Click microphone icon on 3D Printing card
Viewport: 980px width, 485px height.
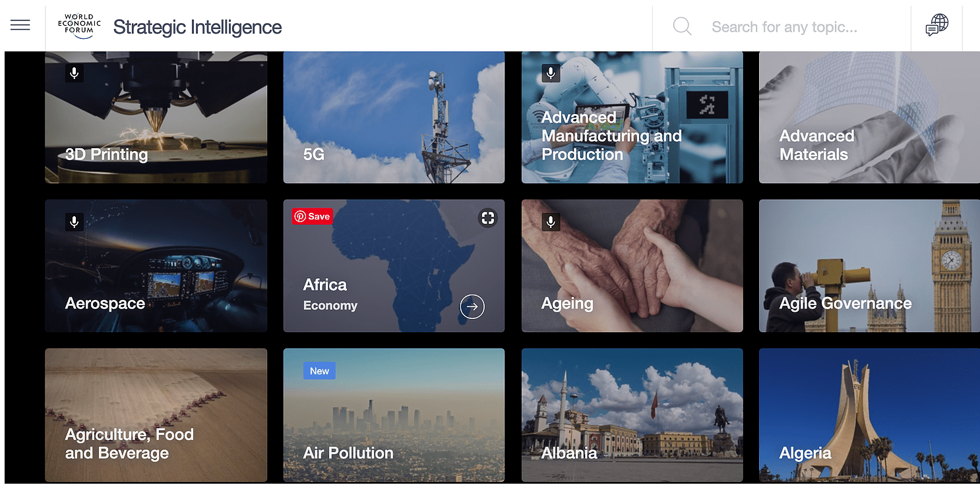tap(75, 72)
